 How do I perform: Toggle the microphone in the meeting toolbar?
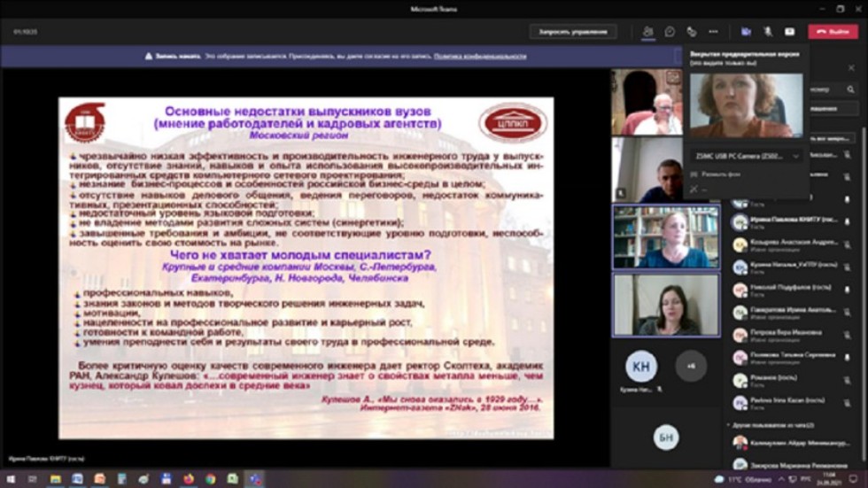768,32
